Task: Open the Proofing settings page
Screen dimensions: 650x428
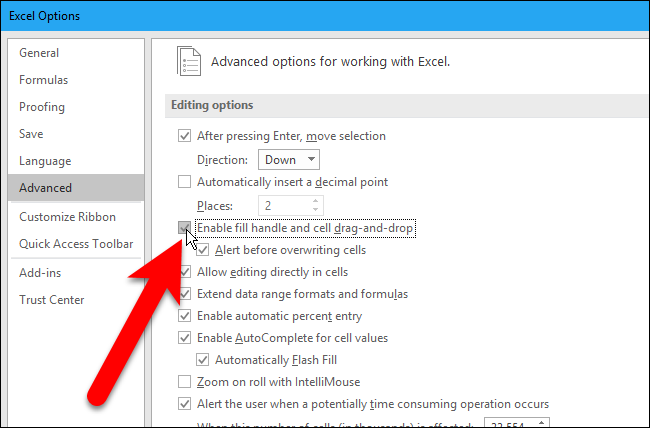Action: click(x=42, y=107)
